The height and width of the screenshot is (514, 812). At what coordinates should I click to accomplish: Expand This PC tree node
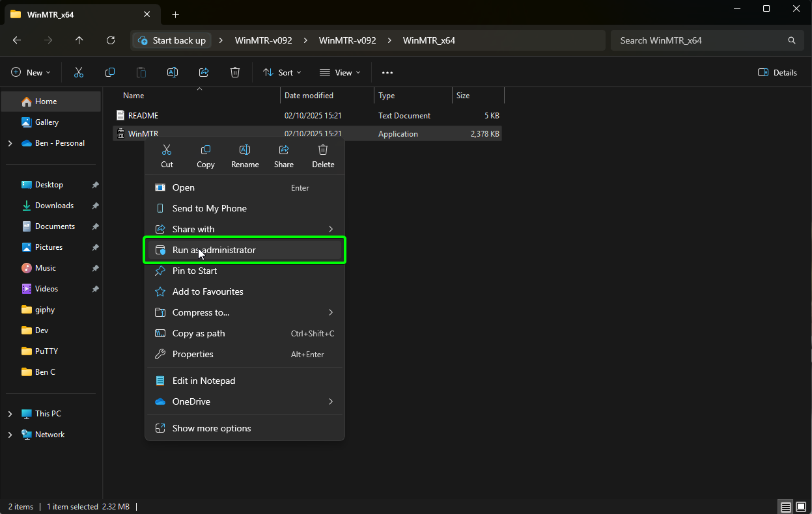(10, 414)
